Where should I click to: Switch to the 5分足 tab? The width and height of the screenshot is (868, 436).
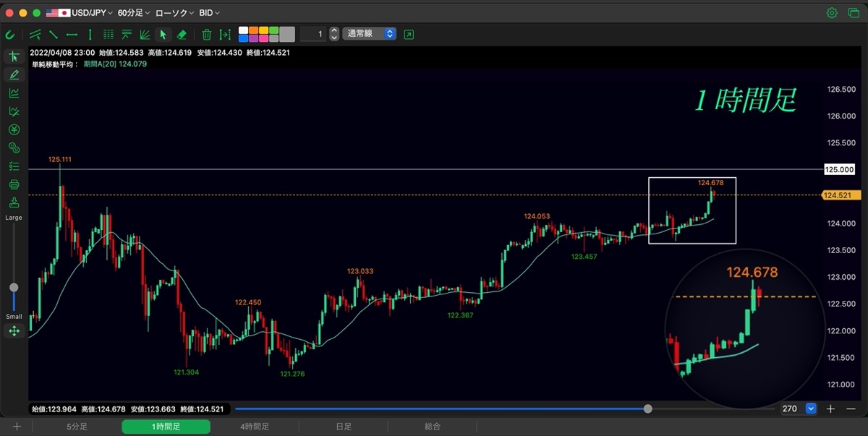[x=77, y=427]
